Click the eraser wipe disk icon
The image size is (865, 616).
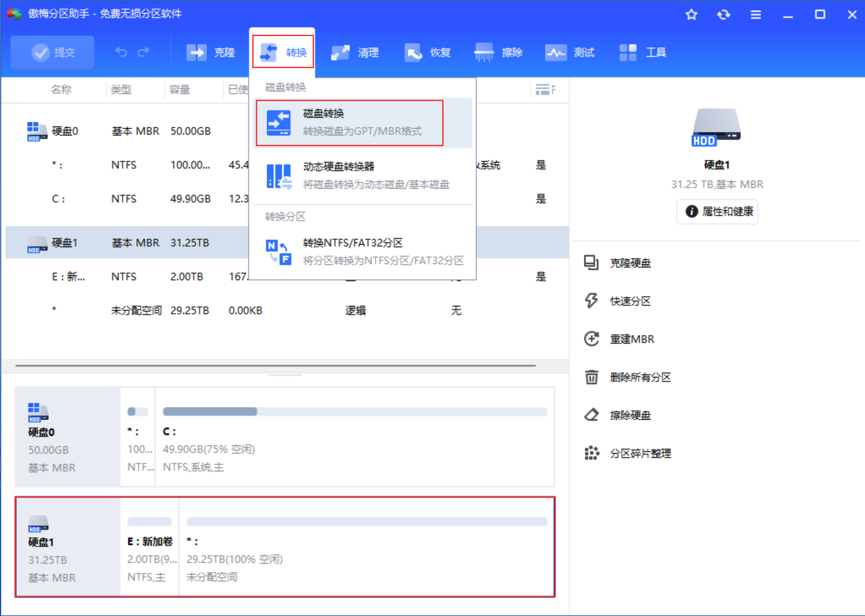coord(591,415)
